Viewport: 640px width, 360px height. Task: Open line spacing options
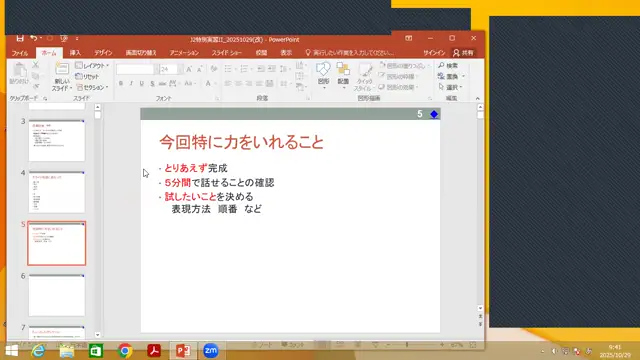point(284,69)
